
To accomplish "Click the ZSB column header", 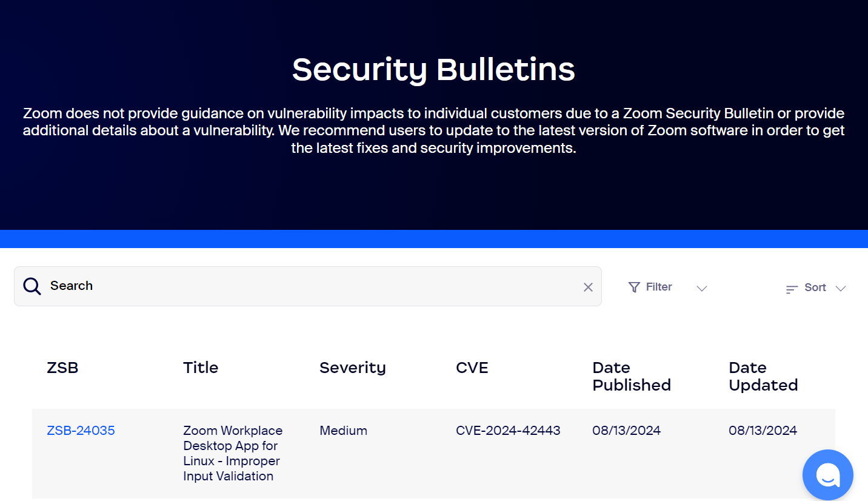I will point(62,368).
